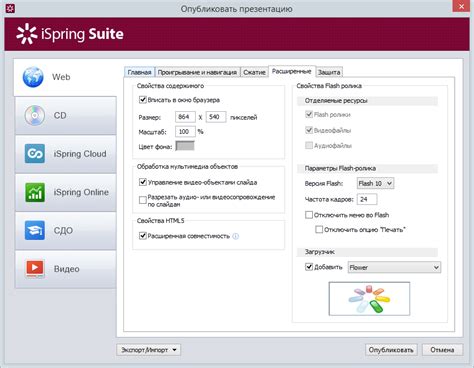This screenshot has width=474, height=368.
Task: Switch to the Защита tab
Action: tap(329, 72)
